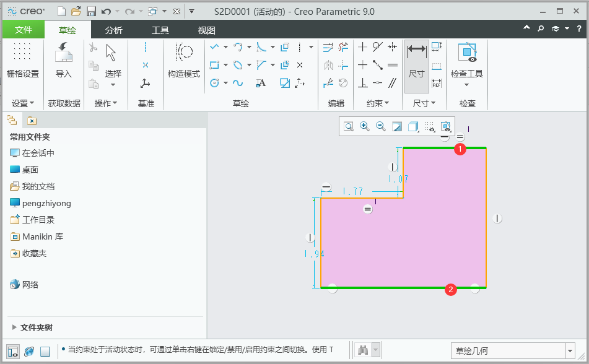Select the Delete Segment trim tool
The image size is (589, 364).
[343, 47]
